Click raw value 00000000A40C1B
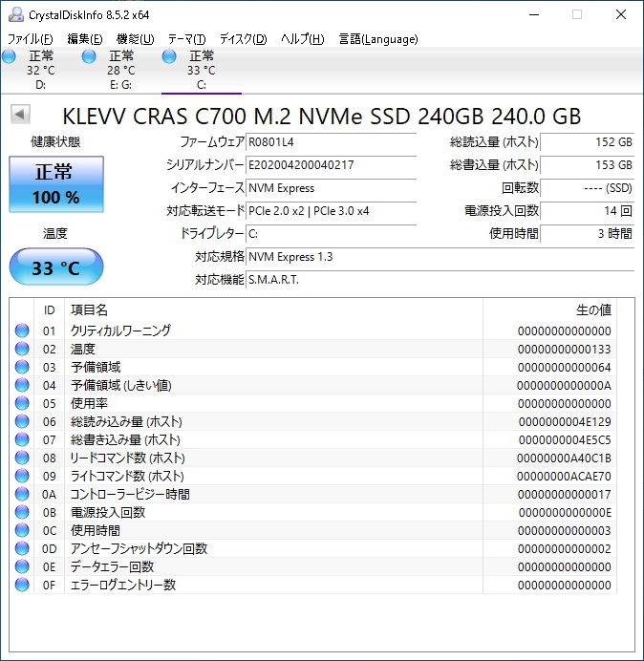This screenshot has width=644, height=661. point(565,458)
